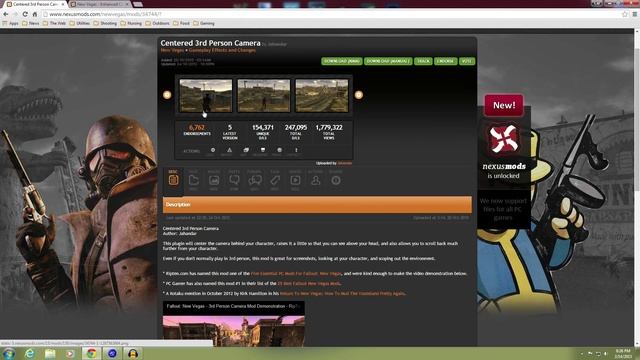
Task: Click the first circular Actions row icon
Action: point(213,150)
